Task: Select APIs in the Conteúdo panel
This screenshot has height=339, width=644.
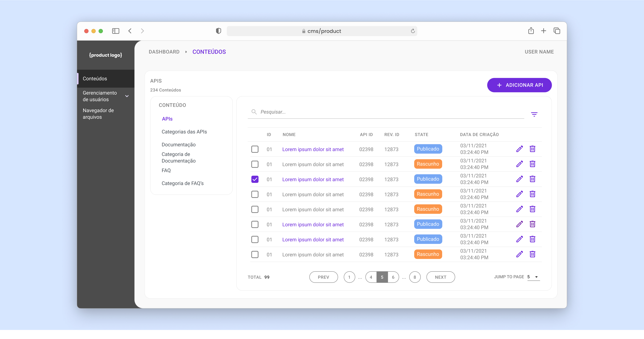Action: click(167, 119)
